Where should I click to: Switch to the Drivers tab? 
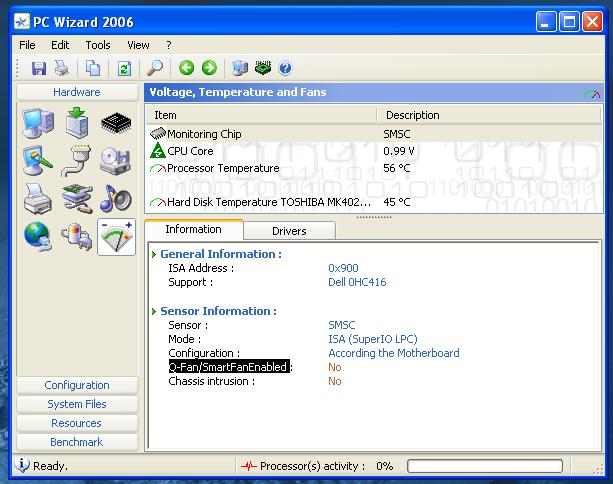pyautogui.click(x=289, y=231)
